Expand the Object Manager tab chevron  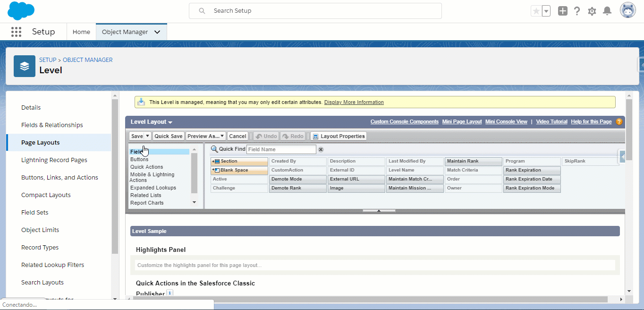click(x=157, y=32)
